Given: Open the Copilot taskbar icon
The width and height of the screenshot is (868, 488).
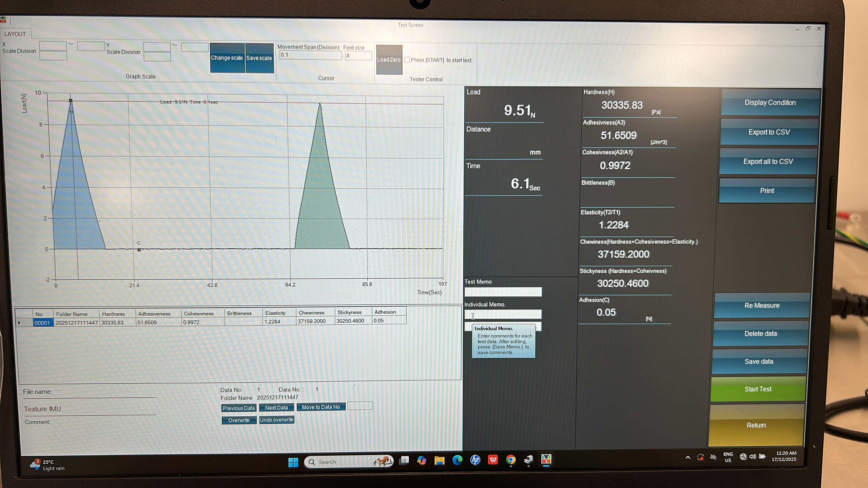Looking at the screenshot, I should click(422, 460).
